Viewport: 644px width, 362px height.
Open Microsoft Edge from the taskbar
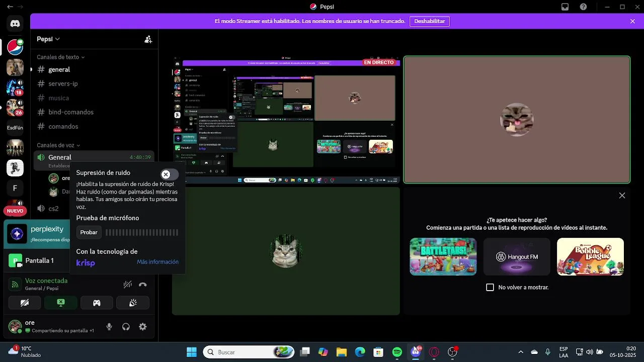(x=360, y=352)
